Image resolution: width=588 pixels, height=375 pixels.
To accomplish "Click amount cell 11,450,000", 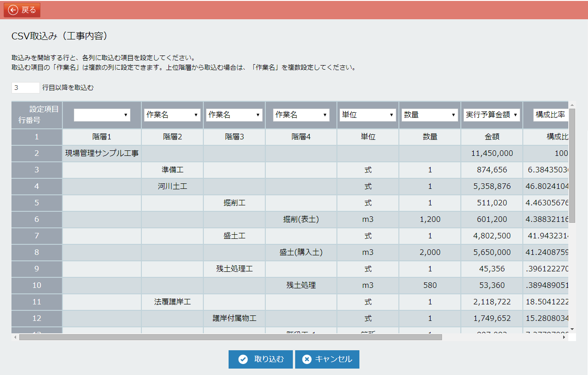I will (492, 153).
